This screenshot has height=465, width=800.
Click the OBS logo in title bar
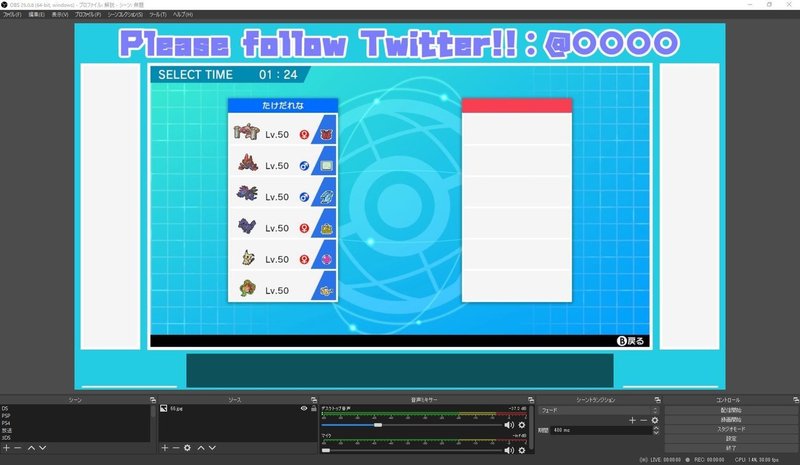5,5
